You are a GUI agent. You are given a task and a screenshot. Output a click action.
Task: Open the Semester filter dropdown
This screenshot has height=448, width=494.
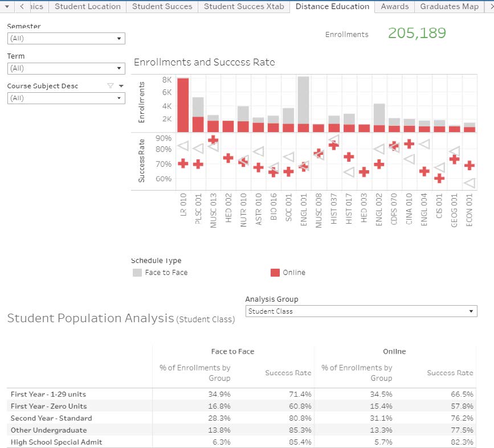66,39
